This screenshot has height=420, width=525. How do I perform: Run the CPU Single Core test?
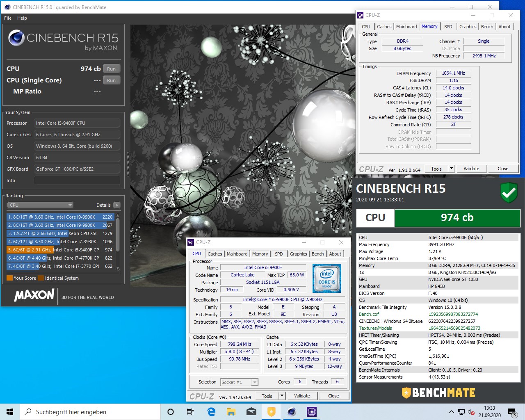[x=111, y=80]
